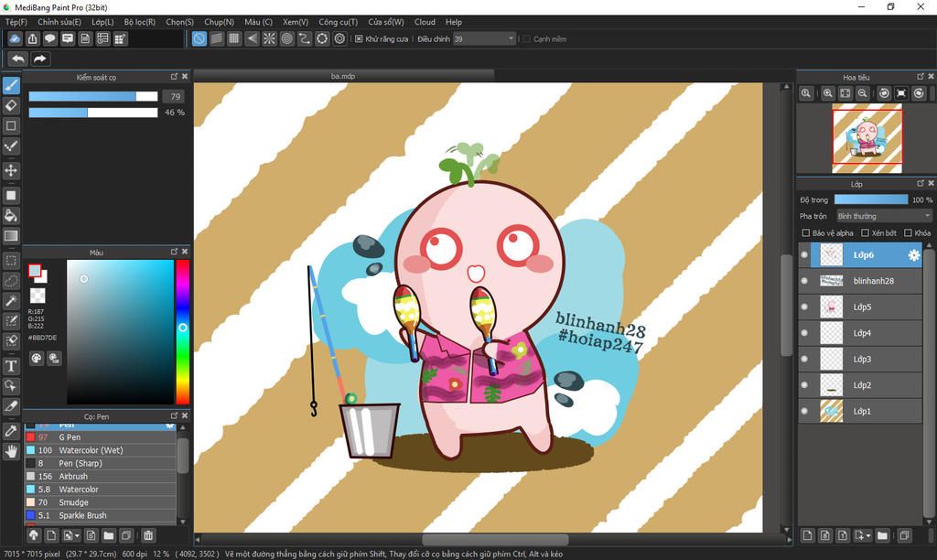Click the brush size slider bar
Screen dimensions: 937x560
click(93, 96)
